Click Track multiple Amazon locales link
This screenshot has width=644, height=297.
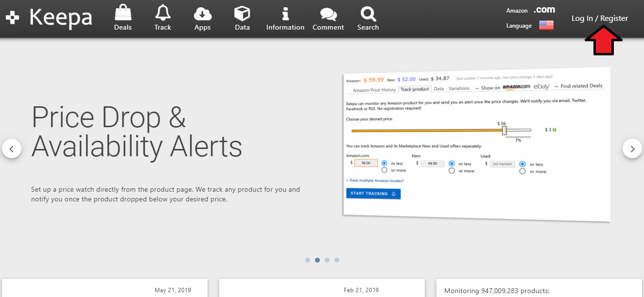(x=375, y=181)
